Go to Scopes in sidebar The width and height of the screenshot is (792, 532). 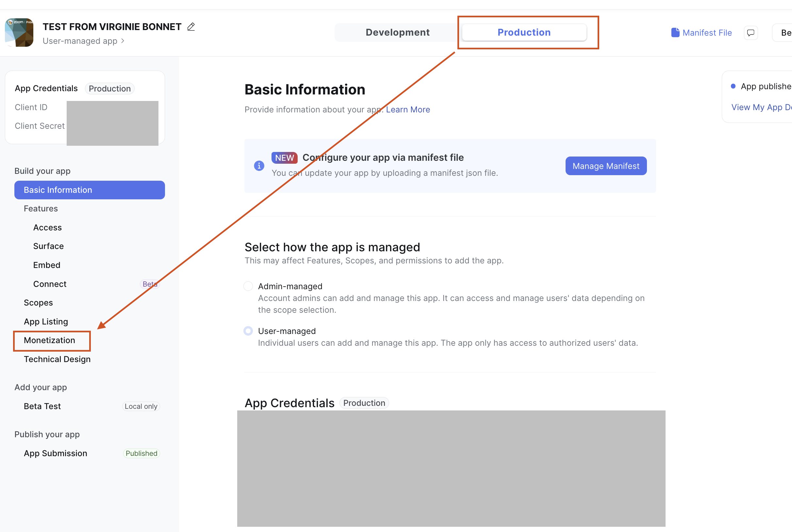pos(38,303)
